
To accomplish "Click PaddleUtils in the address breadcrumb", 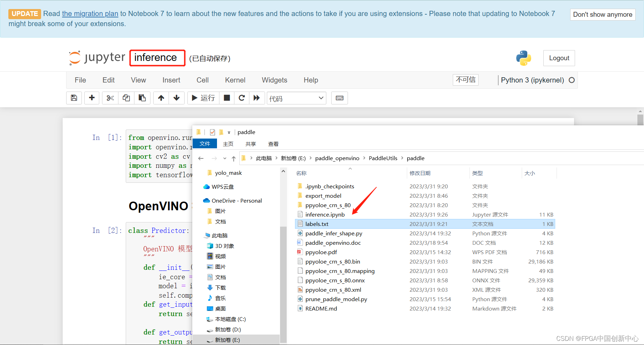I will coord(383,158).
